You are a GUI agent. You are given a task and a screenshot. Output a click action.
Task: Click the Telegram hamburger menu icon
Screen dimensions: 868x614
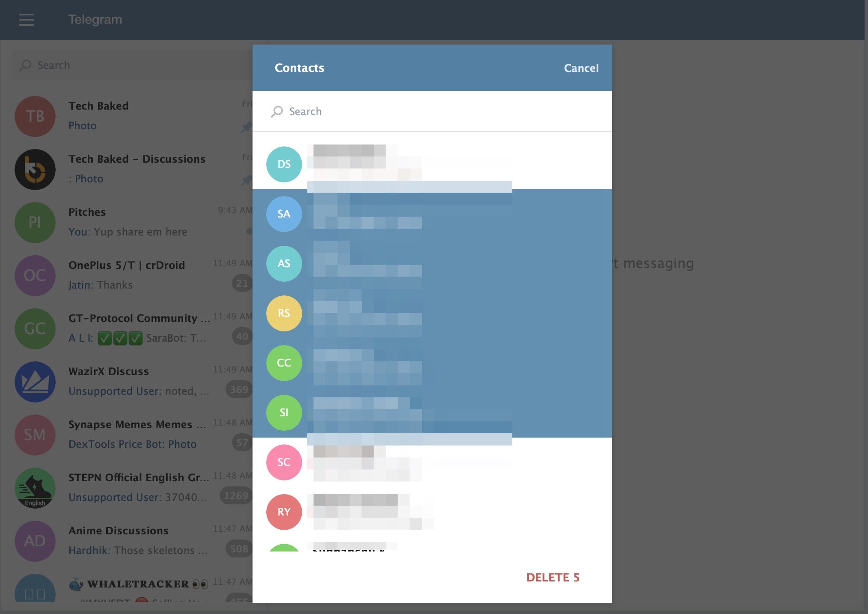coord(27,19)
